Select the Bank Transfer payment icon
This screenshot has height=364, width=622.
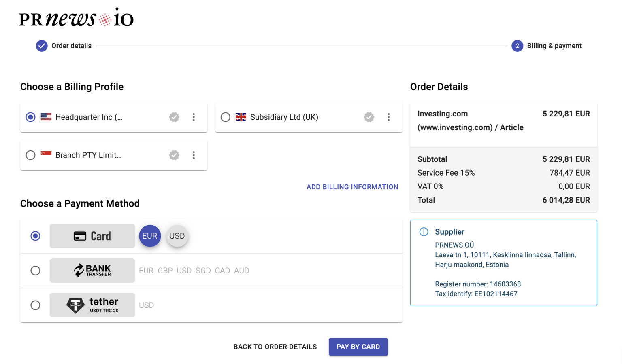pyautogui.click(x=92, y=271)
